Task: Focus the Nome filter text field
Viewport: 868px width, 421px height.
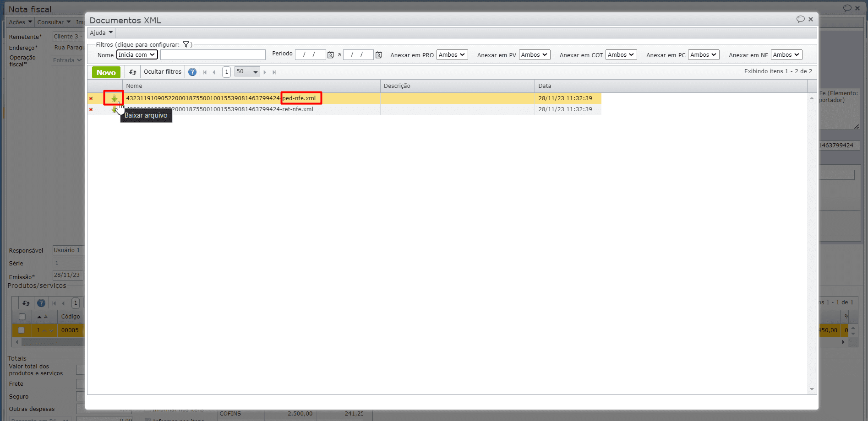Action: 213,55
